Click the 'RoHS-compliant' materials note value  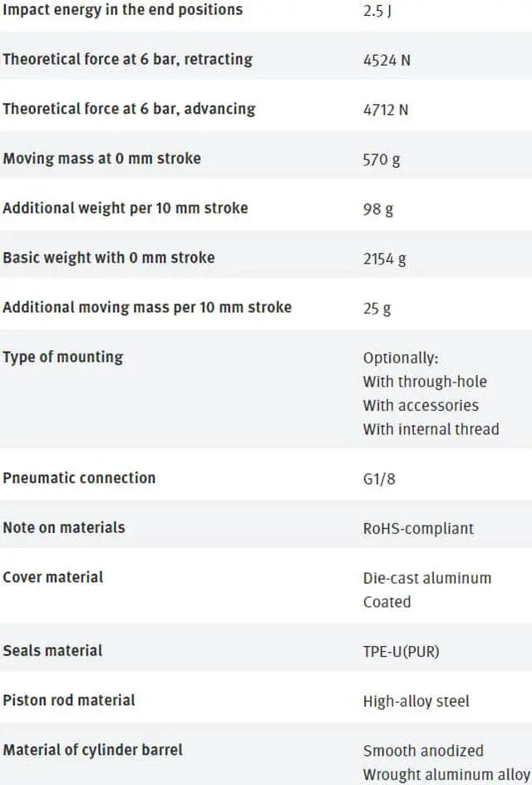[418, 528]
